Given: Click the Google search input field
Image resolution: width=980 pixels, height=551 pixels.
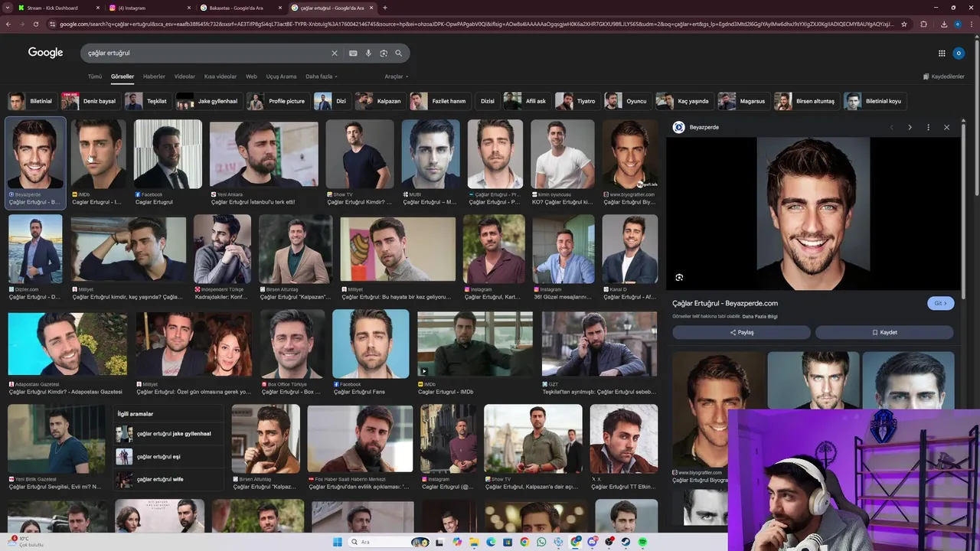Looking at the screenshot, I should [207, 54].
